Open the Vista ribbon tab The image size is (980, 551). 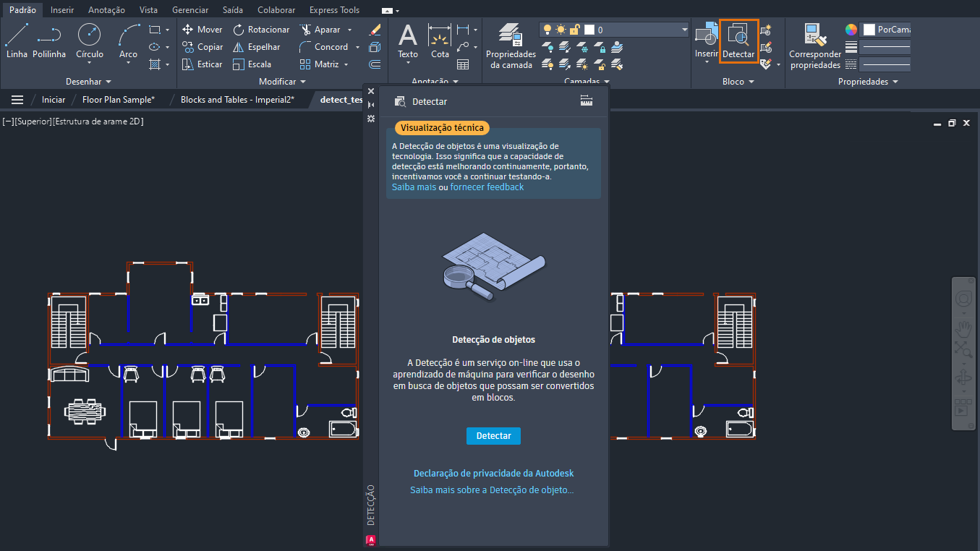[148, 10]
